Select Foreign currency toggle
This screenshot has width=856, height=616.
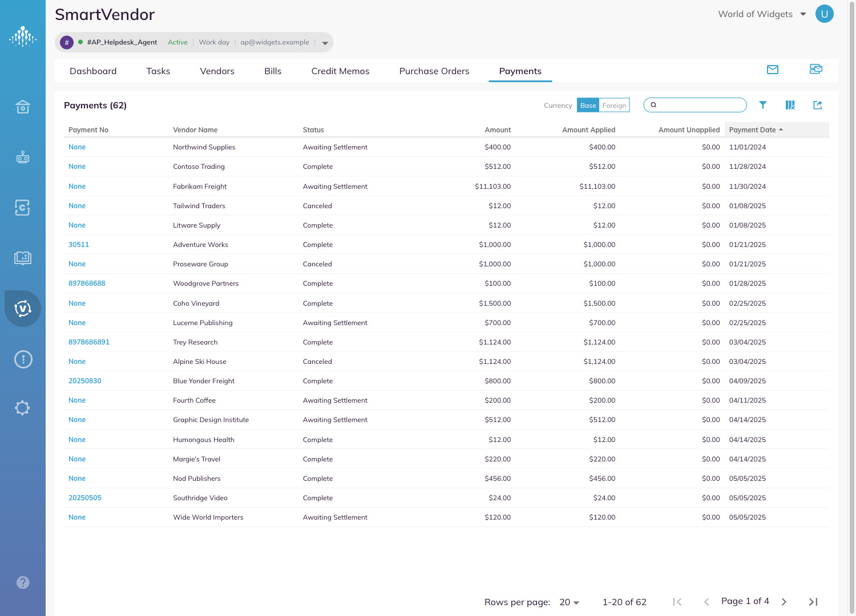point(615,106)
